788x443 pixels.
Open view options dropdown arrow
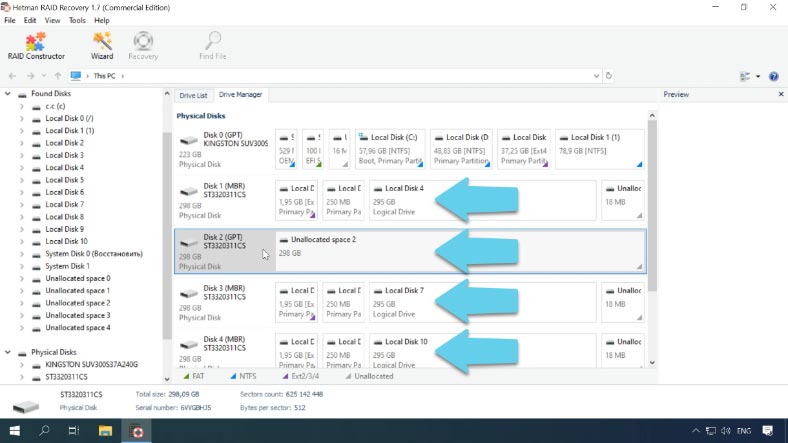758,76
